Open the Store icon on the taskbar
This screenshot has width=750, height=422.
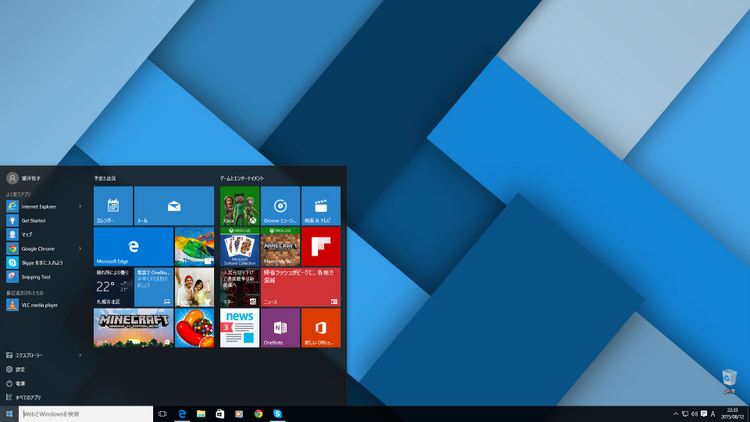tap(220, 414)
